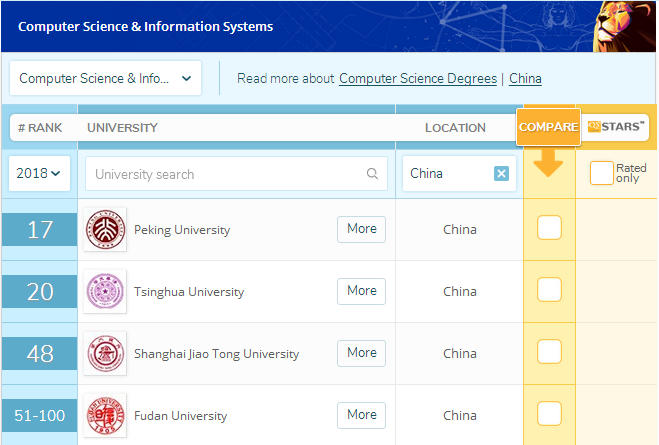The image size is (659, 445).
Task: Click rank 17 cell
Action: point(40,229)
